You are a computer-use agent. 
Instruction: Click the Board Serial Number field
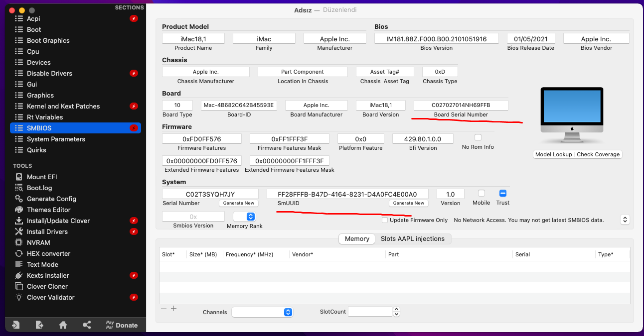click(x=461, y=105)
